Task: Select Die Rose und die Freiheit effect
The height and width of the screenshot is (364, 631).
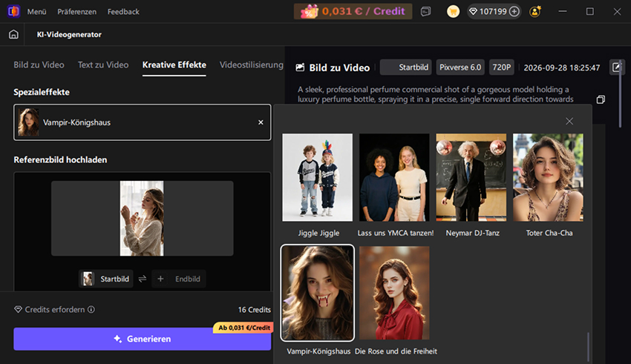Action: tap(394, 293)
